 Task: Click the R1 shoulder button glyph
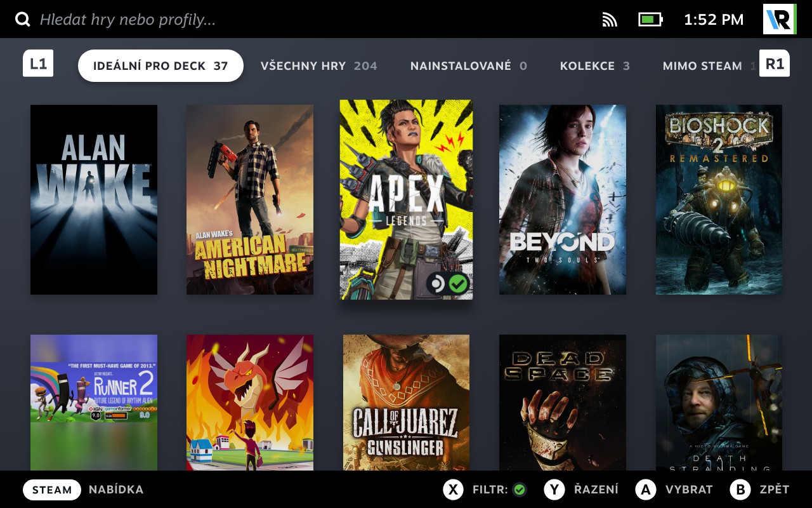(775, 63)
